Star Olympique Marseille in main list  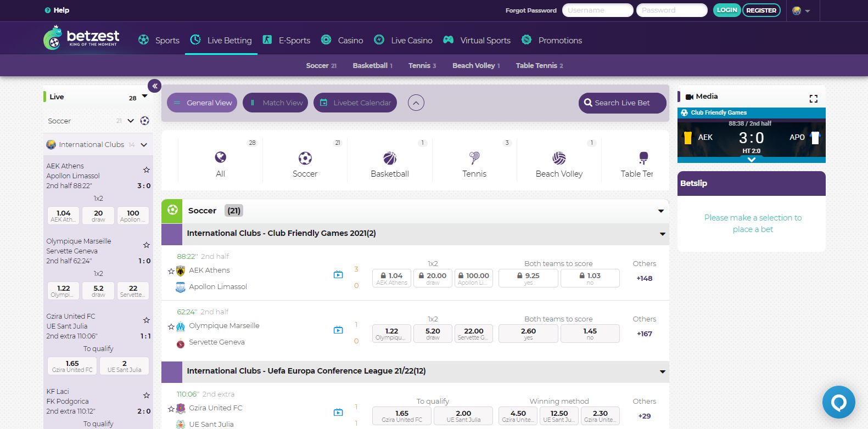point(171,327)
